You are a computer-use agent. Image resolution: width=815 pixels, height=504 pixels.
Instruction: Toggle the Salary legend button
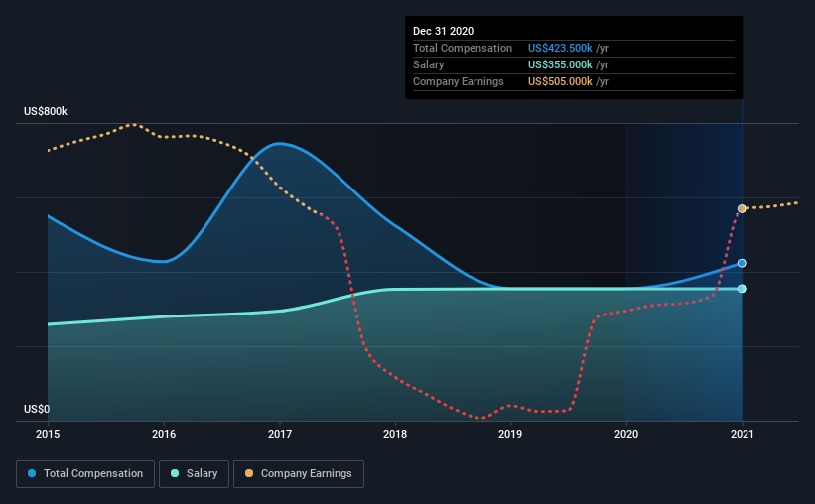194,474
